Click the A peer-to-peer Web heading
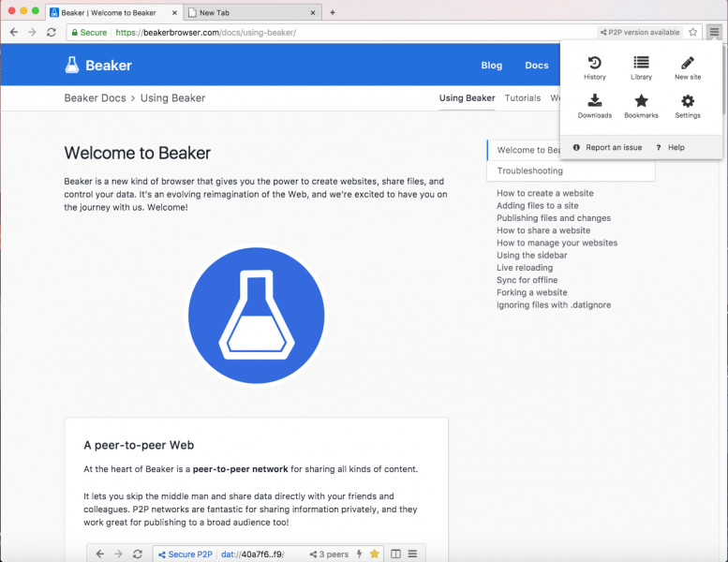This screenshot has width=728, height=562. (139, 445)
